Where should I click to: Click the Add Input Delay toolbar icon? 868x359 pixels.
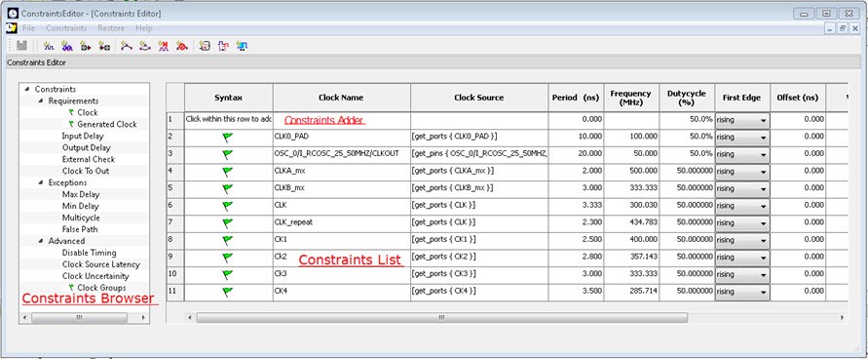86,46
